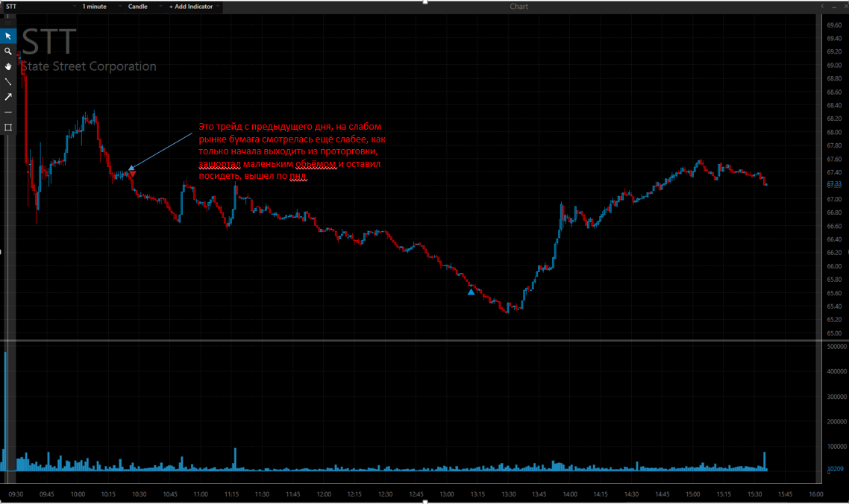
Task: Click the + Add Indicator button
Action: coord(193,7)
